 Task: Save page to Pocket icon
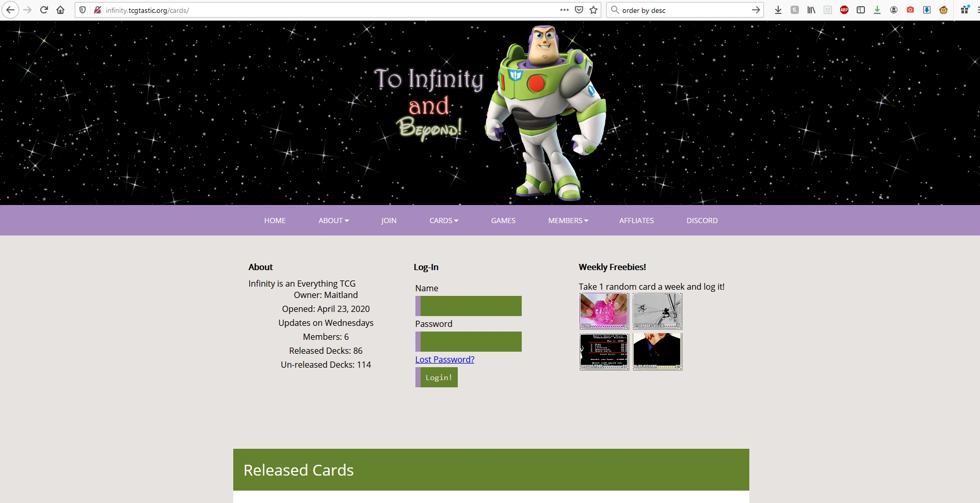click(x=579, y=10)
